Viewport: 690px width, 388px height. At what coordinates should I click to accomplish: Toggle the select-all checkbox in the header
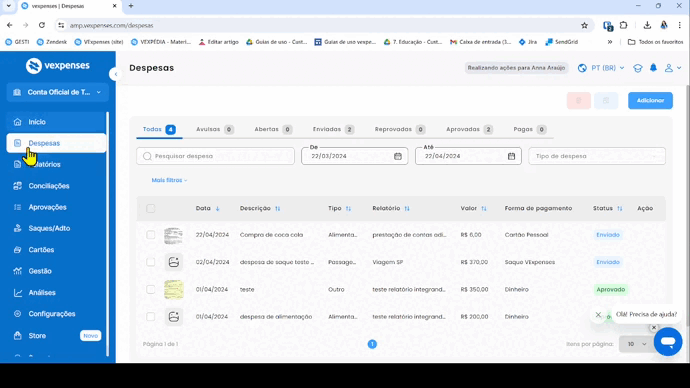coord(150,209)
